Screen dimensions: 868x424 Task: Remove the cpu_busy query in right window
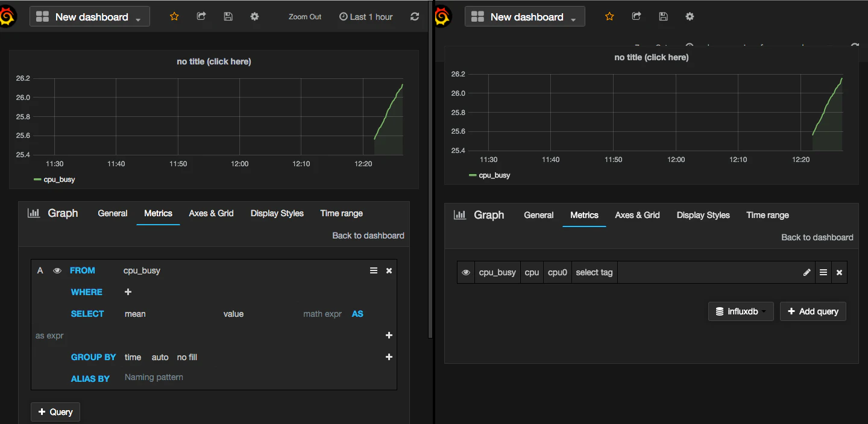839,272
